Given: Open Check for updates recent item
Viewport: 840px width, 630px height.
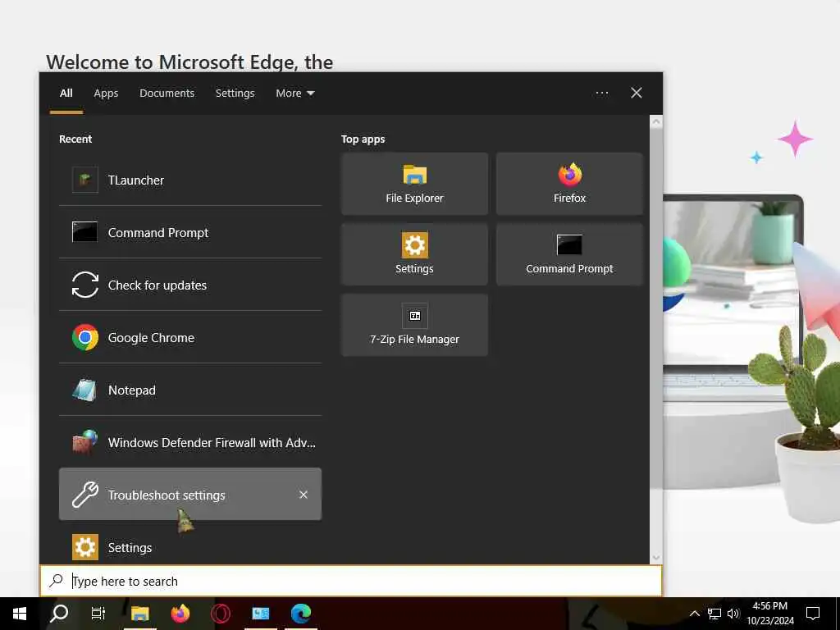Looking at the screenshot, I should coord(190,285).
